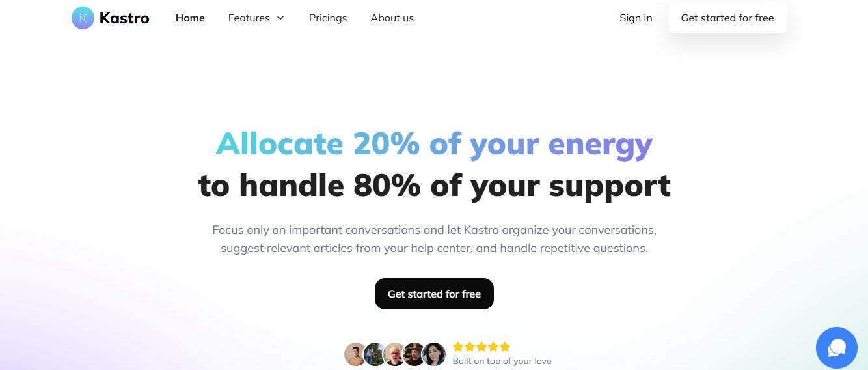Image resolution: width=868 pixels, height=370 pixels.
Task: Click the "Built on top of your love" text
Action: click(x=502, y=361)
